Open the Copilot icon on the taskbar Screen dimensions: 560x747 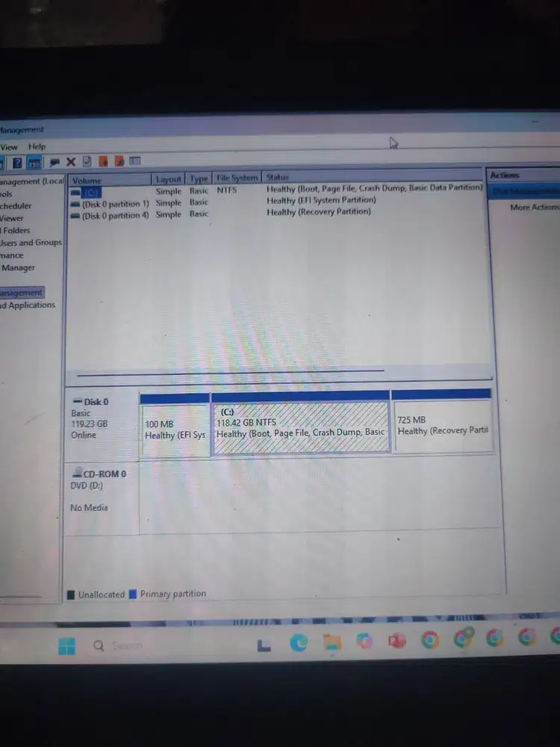pos(364,641)
